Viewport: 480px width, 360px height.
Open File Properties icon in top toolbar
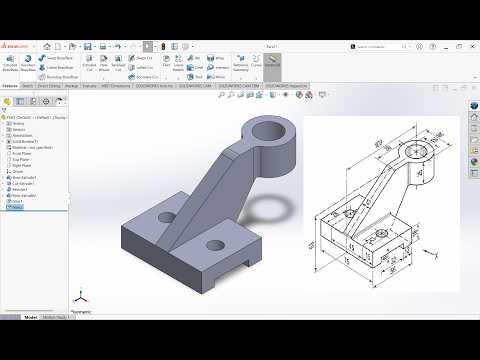point(174,46)
